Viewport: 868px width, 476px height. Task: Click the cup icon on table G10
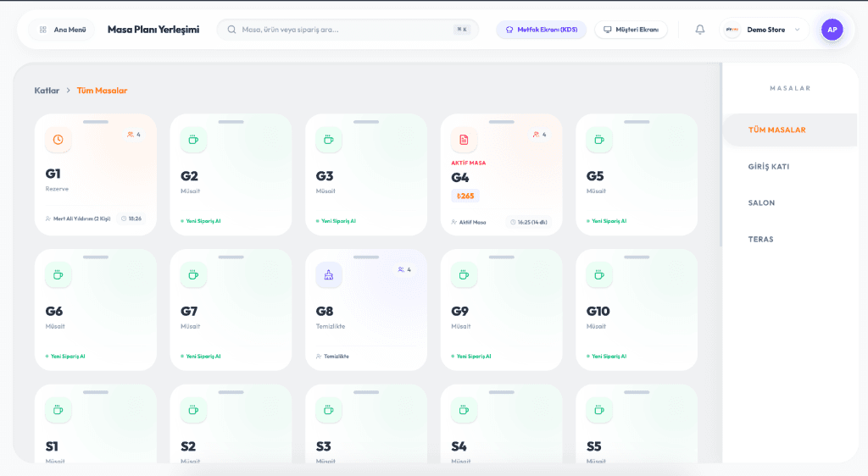click(x=599, y=274)
